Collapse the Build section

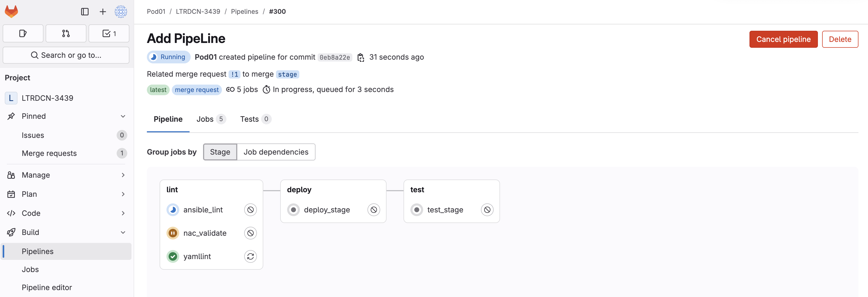[x=123, y=232]
